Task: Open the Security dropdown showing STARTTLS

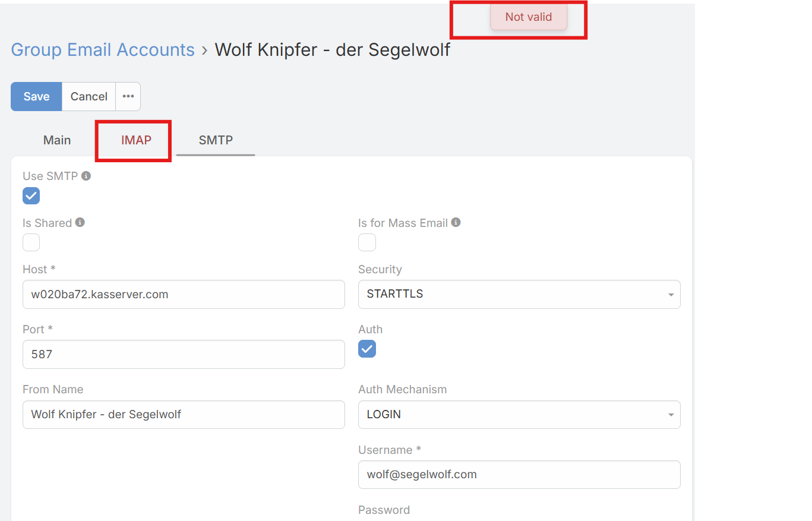Action: click(519, 294)
